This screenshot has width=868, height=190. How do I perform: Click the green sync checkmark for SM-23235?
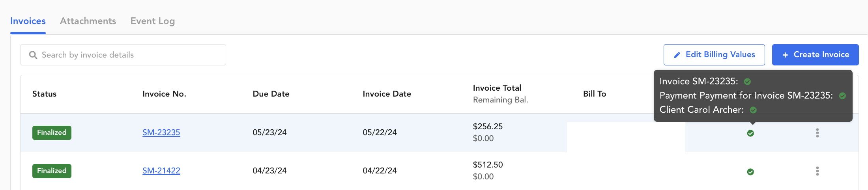click(x=750, y=133)
